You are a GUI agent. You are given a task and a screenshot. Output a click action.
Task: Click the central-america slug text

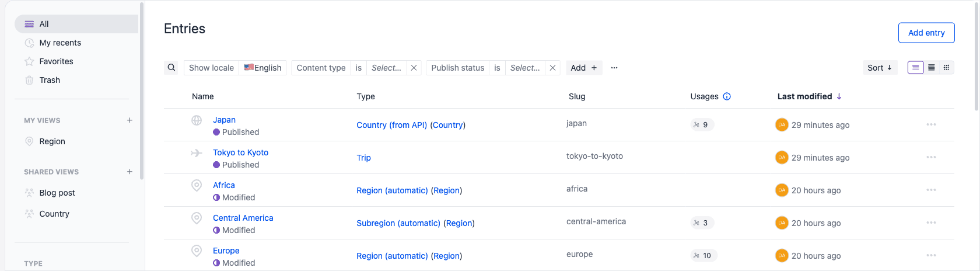pyautogui.click(x=596, y=221)
